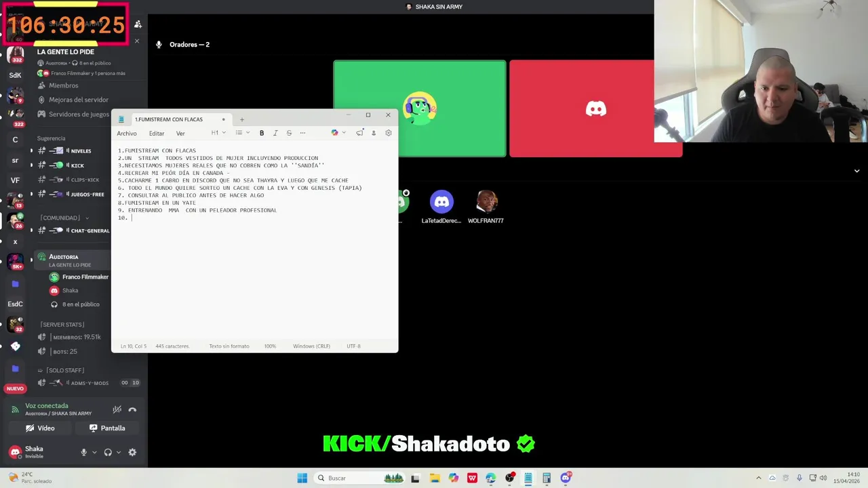Open more formatting options ellipsis in Notepad
The width and height of the screenshot is (868, 488).
point(302,133)
